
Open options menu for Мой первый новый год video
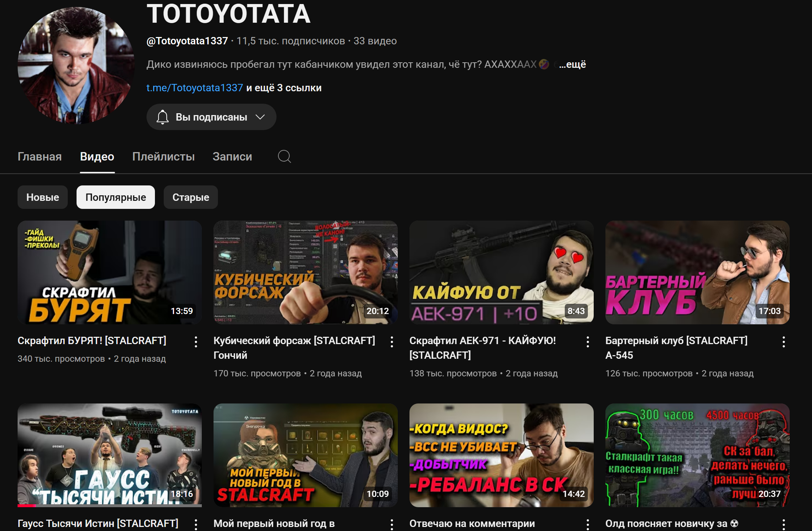[x=392, y=524]
